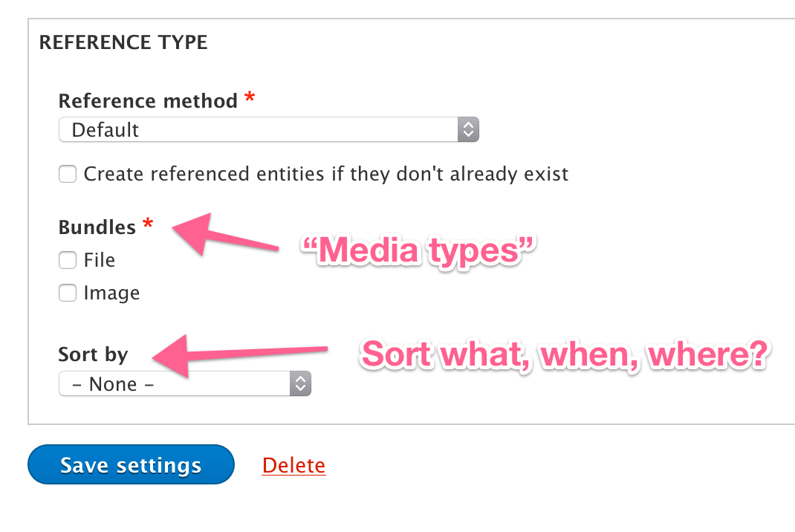Open the Reference method dropdown
The image size is (795, 532).
[x=269, y=130]
